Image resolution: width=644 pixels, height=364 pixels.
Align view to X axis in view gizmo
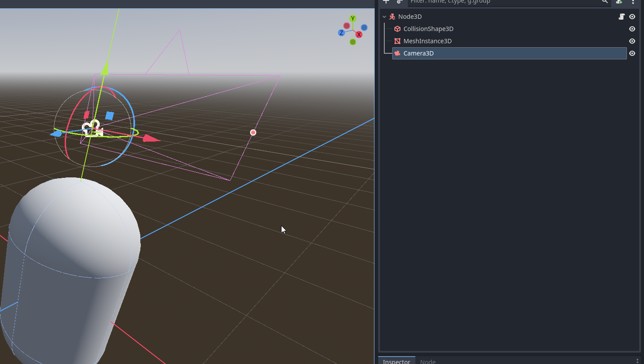tap(359, 35)
